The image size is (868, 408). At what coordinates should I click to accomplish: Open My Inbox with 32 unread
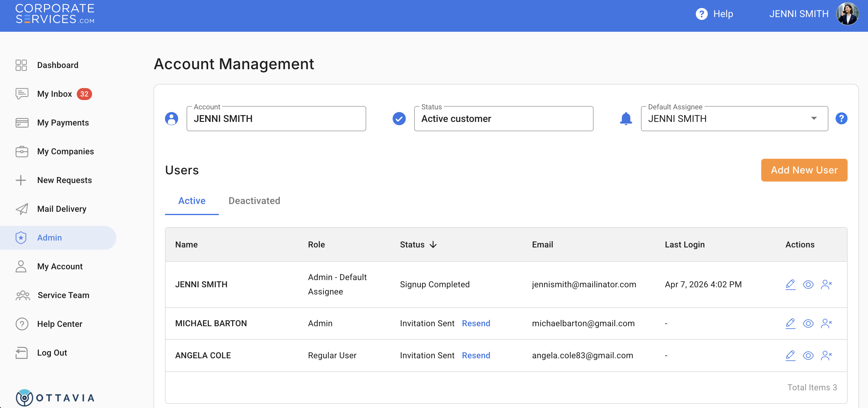[55, 94]
